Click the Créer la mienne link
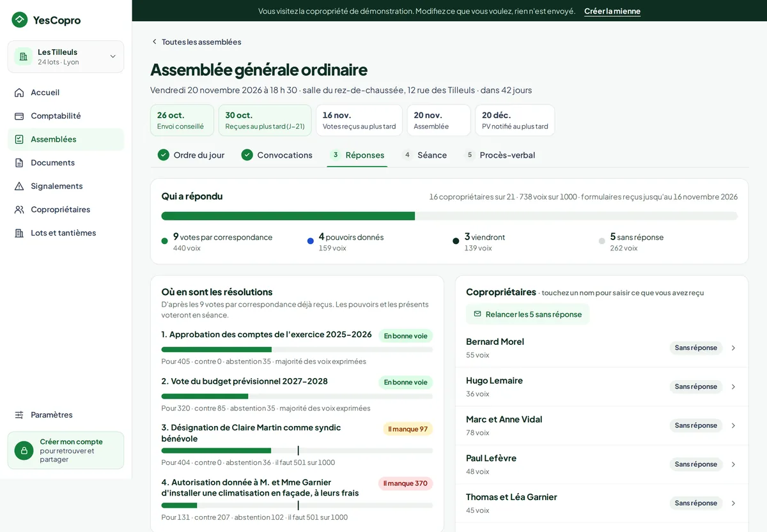Image resolution: width=767 pixels, height=532 pixels. point(612,11)
